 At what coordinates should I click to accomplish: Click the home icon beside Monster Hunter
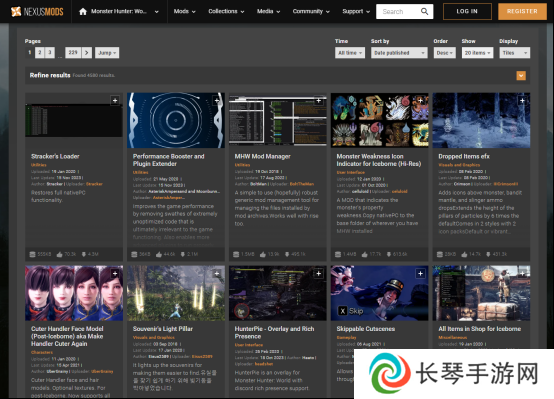pyautogui.click(x=83, y=12)
